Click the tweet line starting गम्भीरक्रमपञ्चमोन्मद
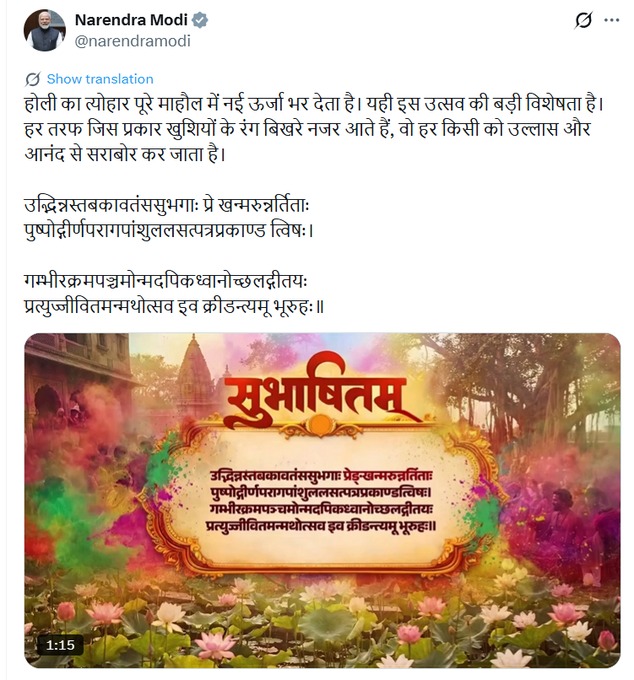This screenshot has height=680, width=634. pos(166,282)
